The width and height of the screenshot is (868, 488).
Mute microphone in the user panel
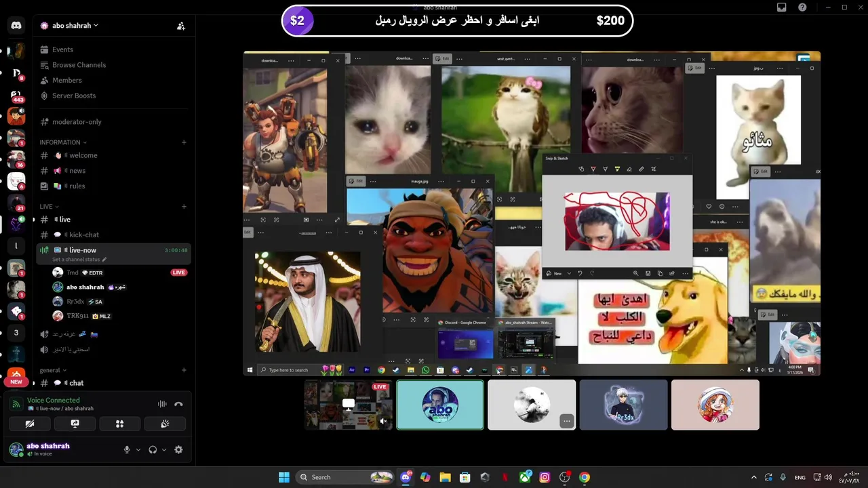[127, 449]
